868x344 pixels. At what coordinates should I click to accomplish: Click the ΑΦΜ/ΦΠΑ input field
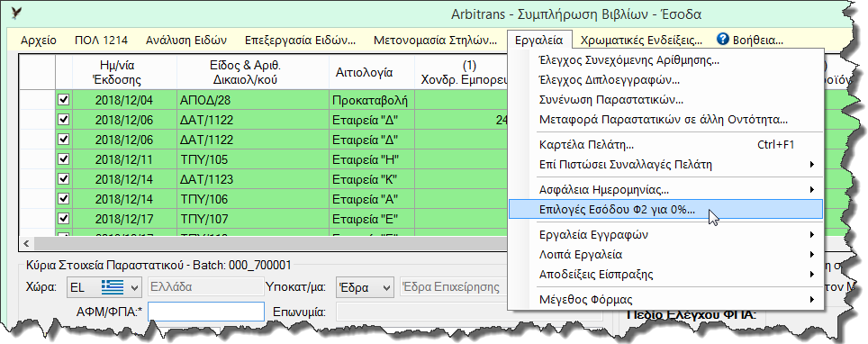(206, 312)
